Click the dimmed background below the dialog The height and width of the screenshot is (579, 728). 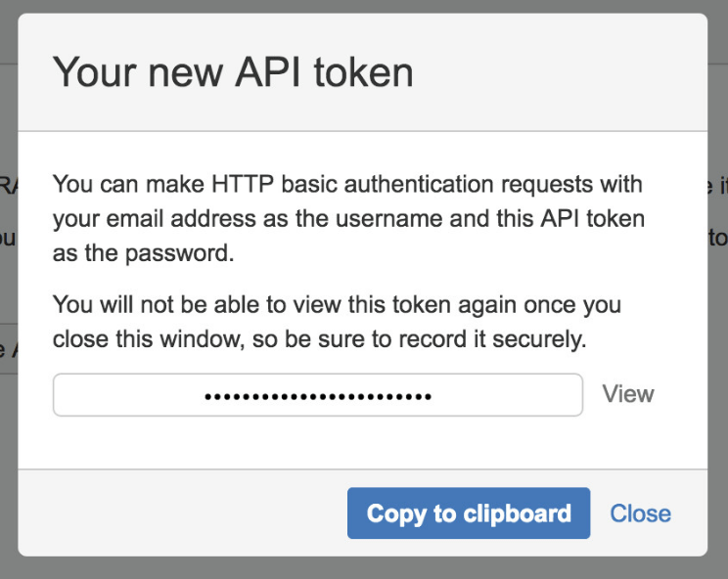tap(364, 568)
